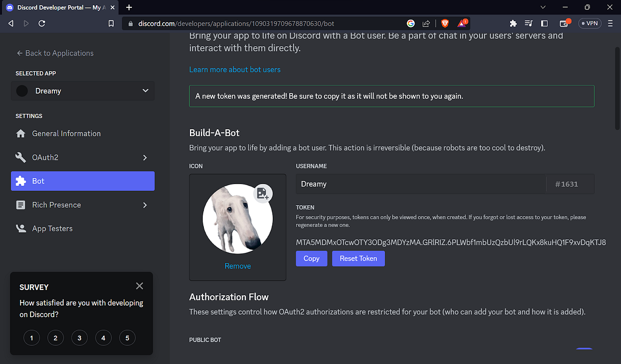Click the Bot puzzle-piece sidebar icon
This screenshot has width=621, height=364.
tap(21, 181)
